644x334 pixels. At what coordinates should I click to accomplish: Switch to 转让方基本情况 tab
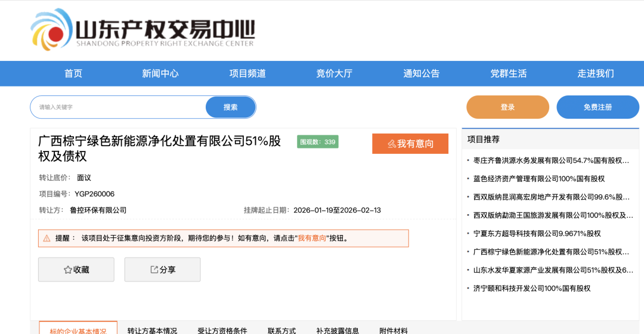point(153,330)
